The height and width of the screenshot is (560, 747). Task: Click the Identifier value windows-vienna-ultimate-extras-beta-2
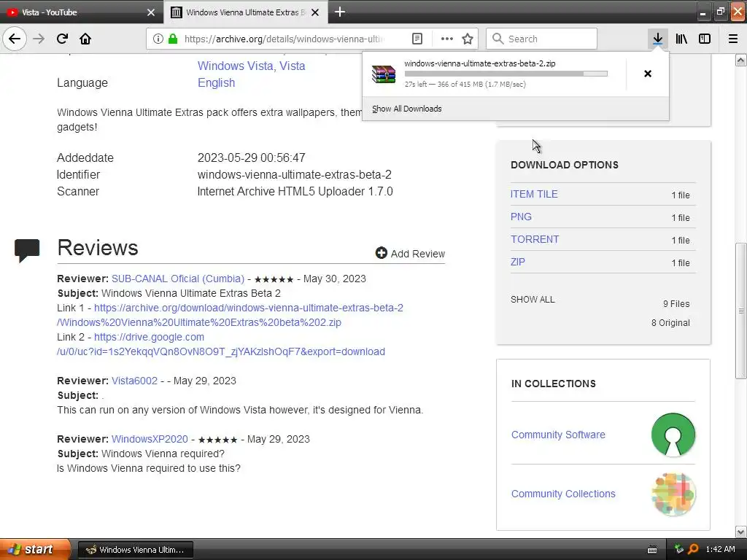295,174
